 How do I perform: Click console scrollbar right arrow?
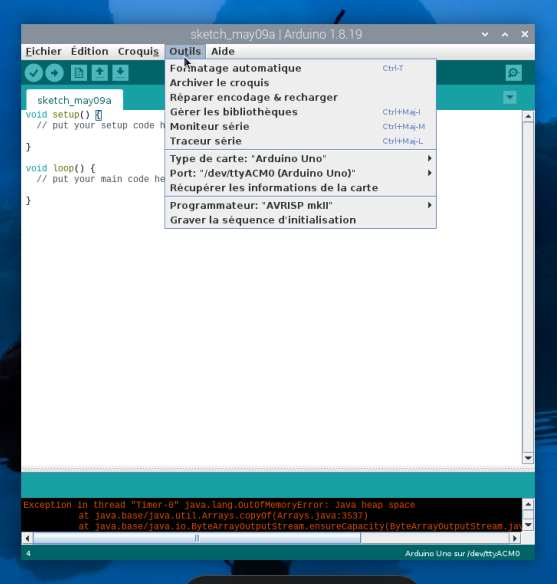click(515, 538)
